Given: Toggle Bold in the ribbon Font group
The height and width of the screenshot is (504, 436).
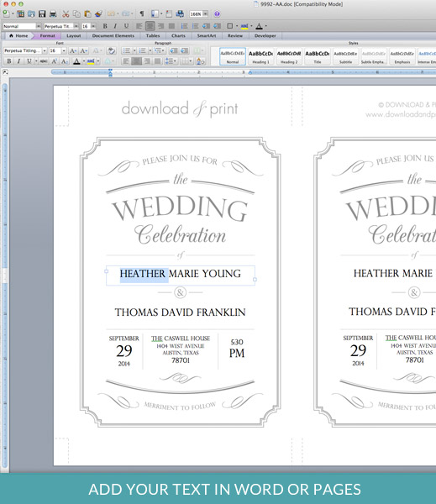Looking at the screenshot, I should pos(9,61).
